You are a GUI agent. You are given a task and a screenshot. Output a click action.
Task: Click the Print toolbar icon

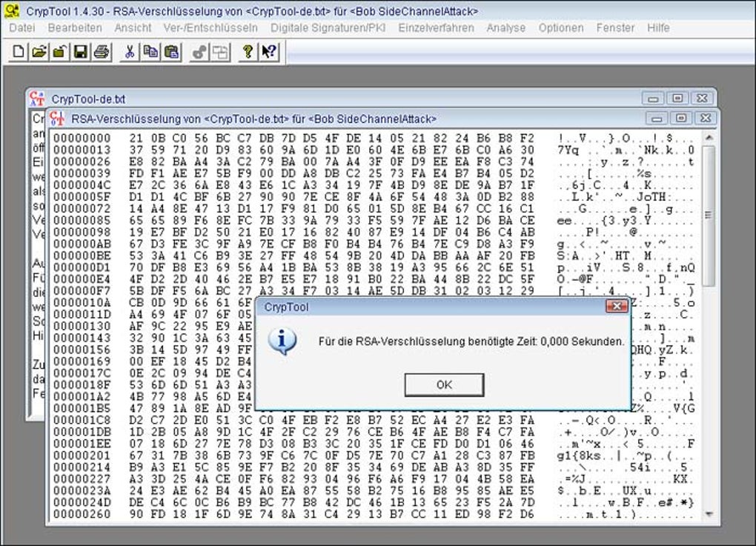point(102,52)
